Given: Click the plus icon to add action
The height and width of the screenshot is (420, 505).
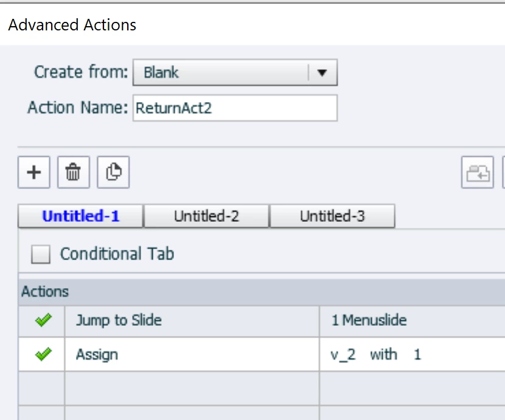Looking at the screenshot, I should click(34, 173).
